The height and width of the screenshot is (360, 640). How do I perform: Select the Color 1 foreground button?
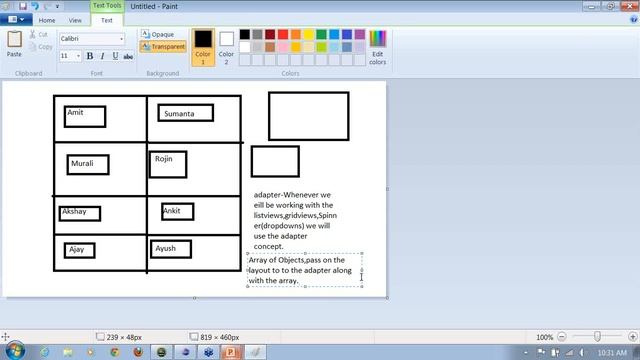click(203, 47)
